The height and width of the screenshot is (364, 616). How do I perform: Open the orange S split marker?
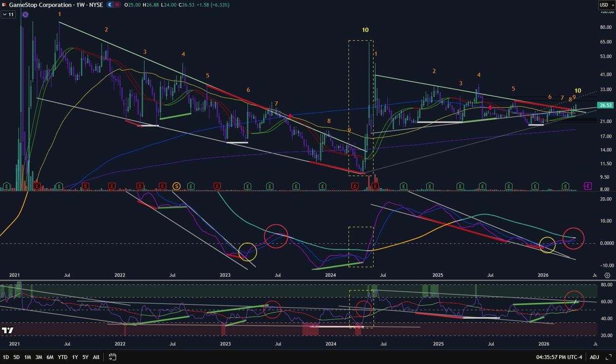point(177,185)
